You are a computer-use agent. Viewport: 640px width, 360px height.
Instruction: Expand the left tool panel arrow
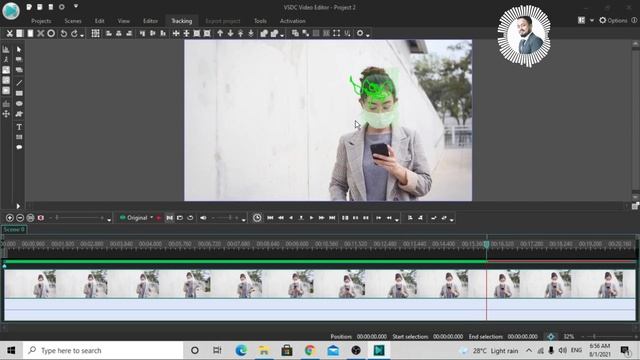pos(18,206)
